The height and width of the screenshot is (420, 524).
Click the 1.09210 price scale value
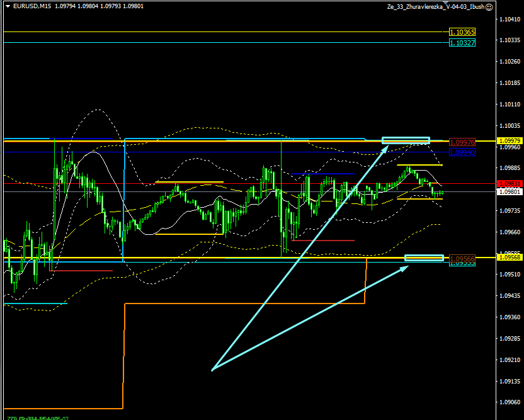510,360
